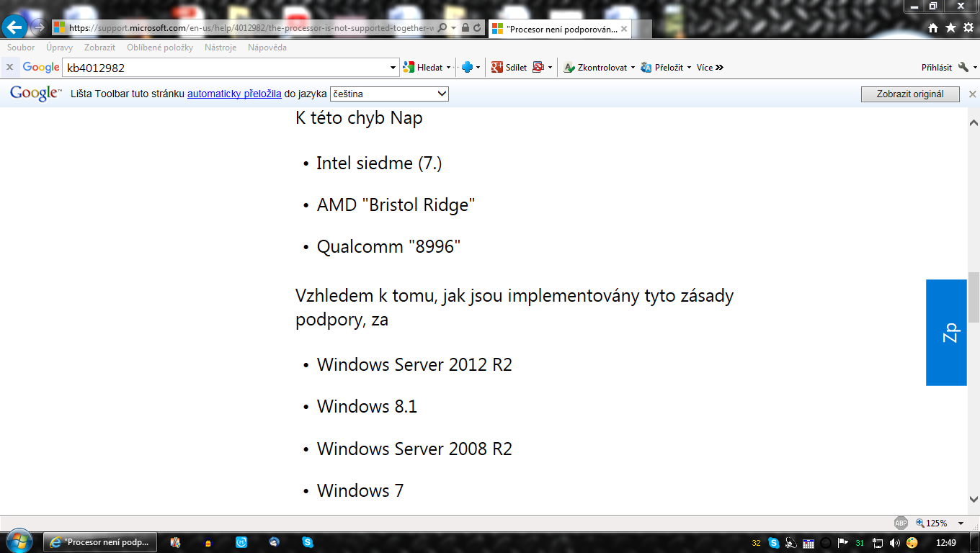Open dropdown next to pop-up blocker icon
Screen dimensions: 980x553
click(550, 68)
